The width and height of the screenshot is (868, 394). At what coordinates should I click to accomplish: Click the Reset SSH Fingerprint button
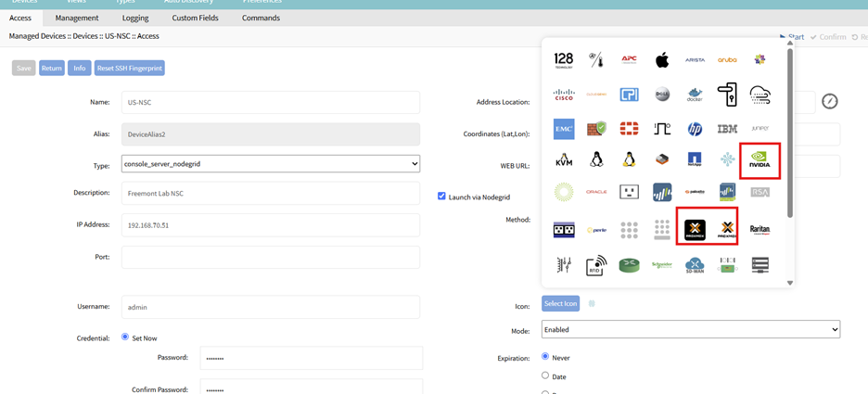point(130,68)
